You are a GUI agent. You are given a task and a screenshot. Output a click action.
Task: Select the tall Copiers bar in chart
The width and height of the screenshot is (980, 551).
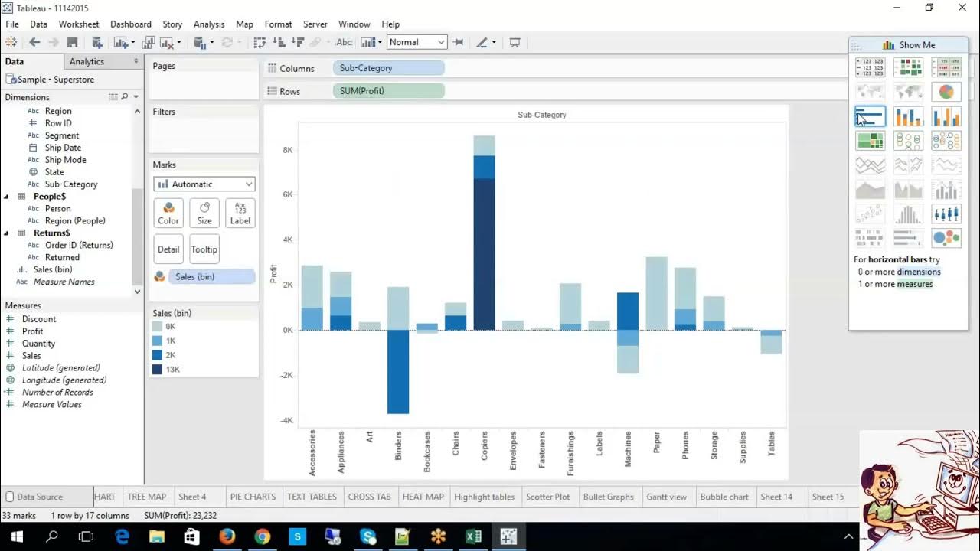click(484, 253)
